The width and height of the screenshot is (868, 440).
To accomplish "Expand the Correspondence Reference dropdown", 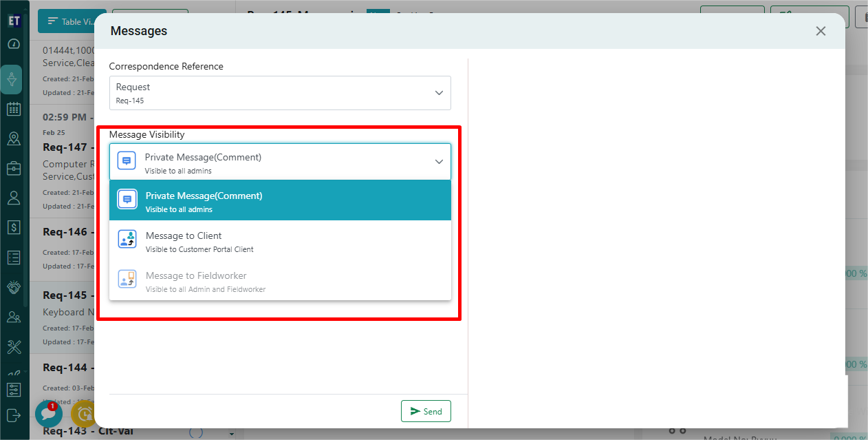I will pos(280,93).
